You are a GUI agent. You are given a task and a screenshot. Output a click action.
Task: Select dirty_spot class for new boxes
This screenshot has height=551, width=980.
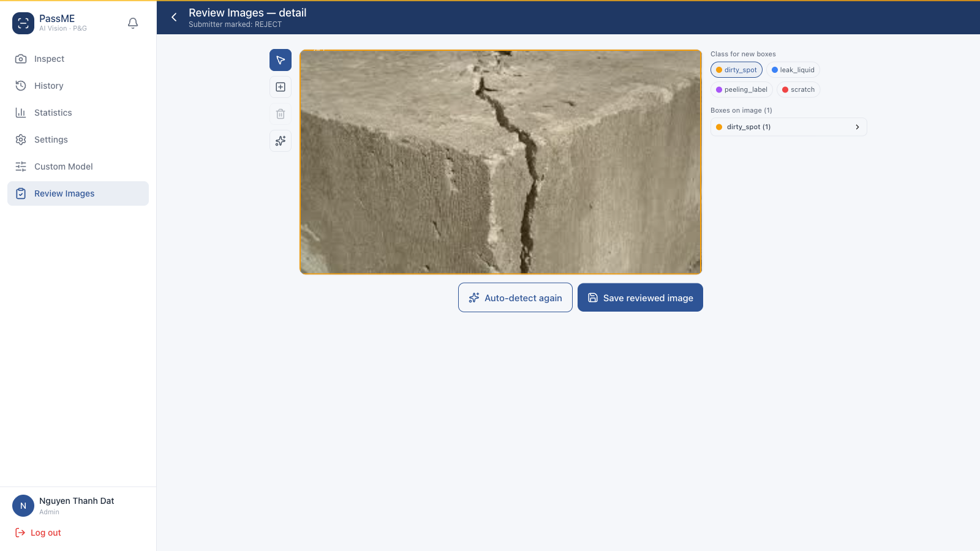(736, 70)
